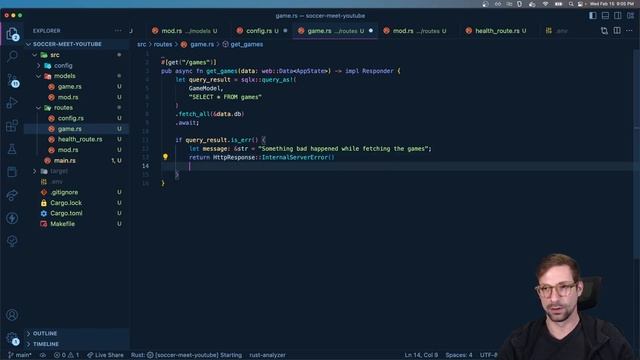Click routes breadcrumb segment

tap(163, 44)
